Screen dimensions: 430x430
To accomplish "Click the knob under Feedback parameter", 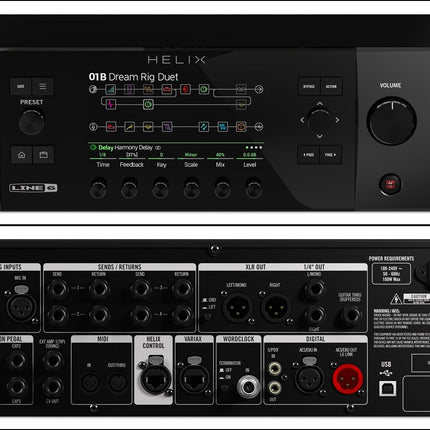I will pyautogui.click(x=129, y=188).
